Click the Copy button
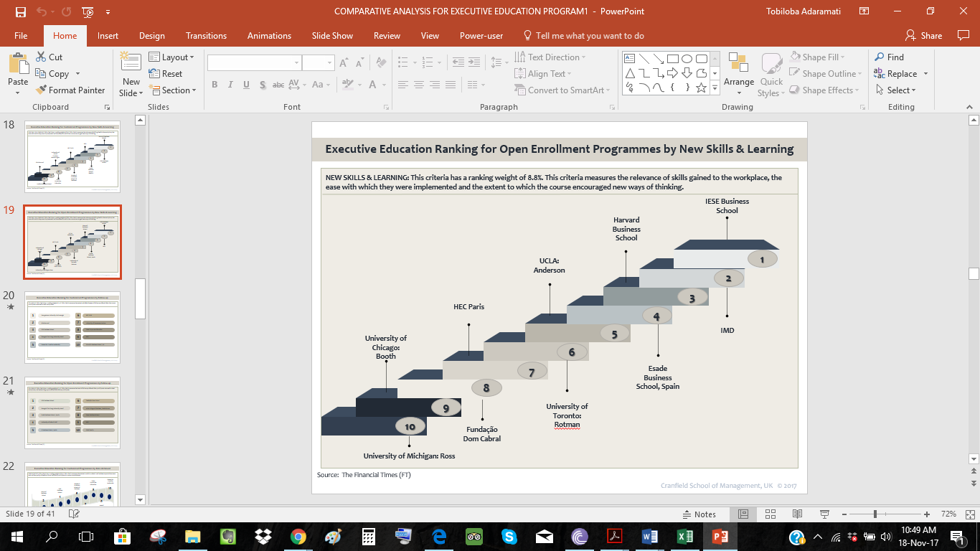 coord(58,74)
